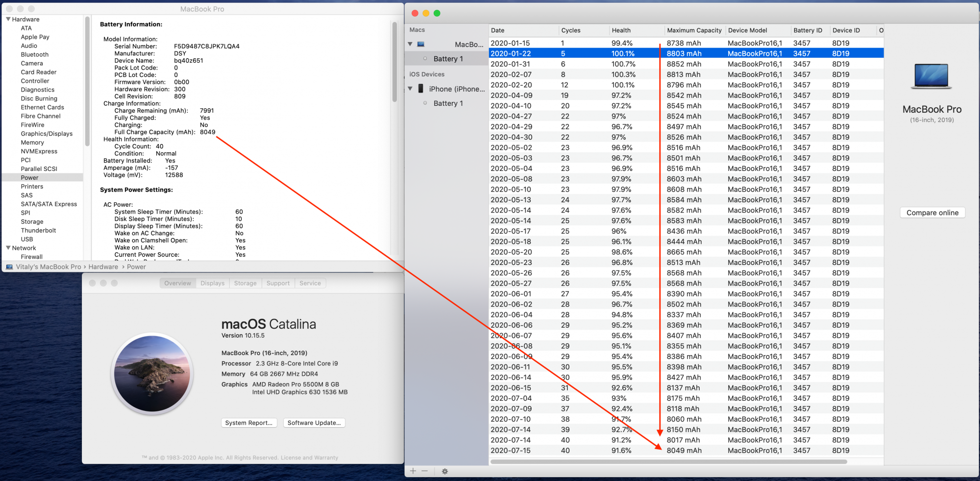Click the computer icon in the System Information path bar
980x481 pixels.
pos(9,267)
